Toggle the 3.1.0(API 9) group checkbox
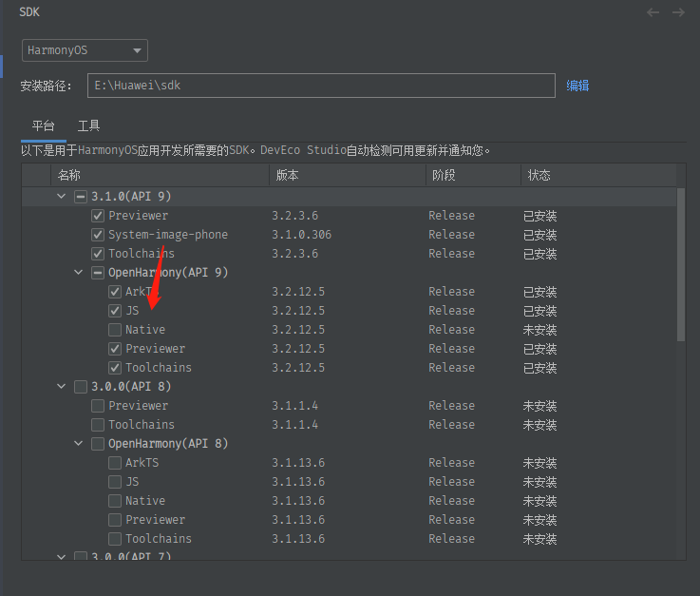Viewport: 700px width, 596px height. point(81,197)
